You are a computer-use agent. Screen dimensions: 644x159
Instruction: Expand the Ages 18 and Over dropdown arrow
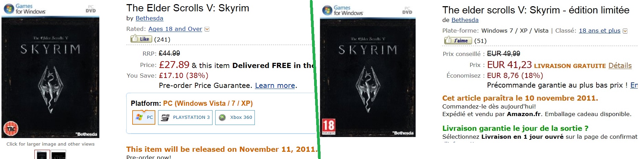pyautogui.click(x=207, y=29)
